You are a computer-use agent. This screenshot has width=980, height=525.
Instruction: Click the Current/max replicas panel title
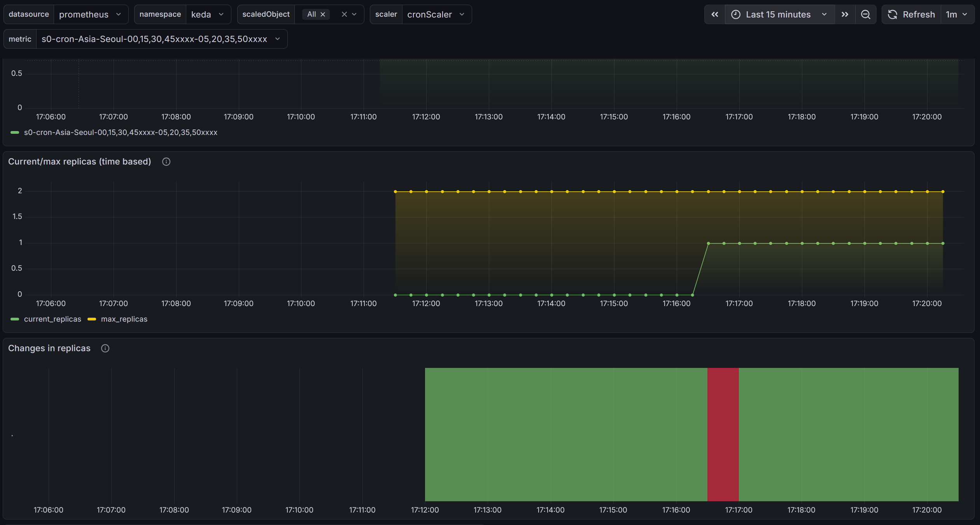coord(79,161)
